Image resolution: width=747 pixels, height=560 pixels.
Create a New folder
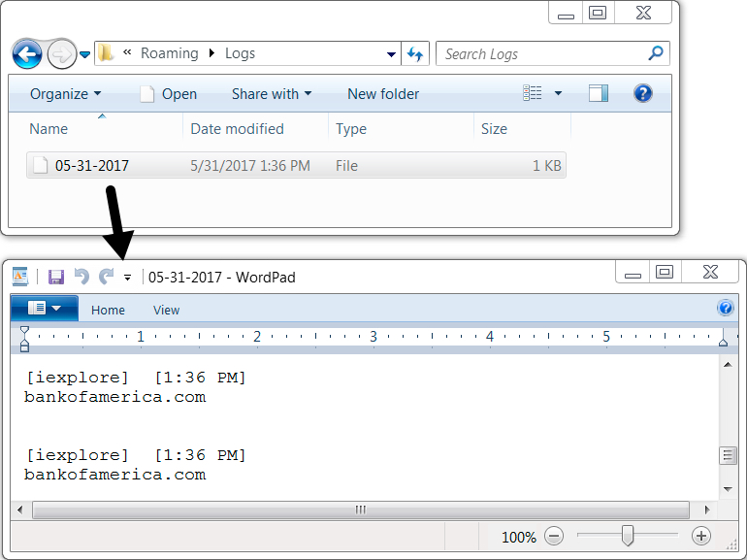[383, 94]
